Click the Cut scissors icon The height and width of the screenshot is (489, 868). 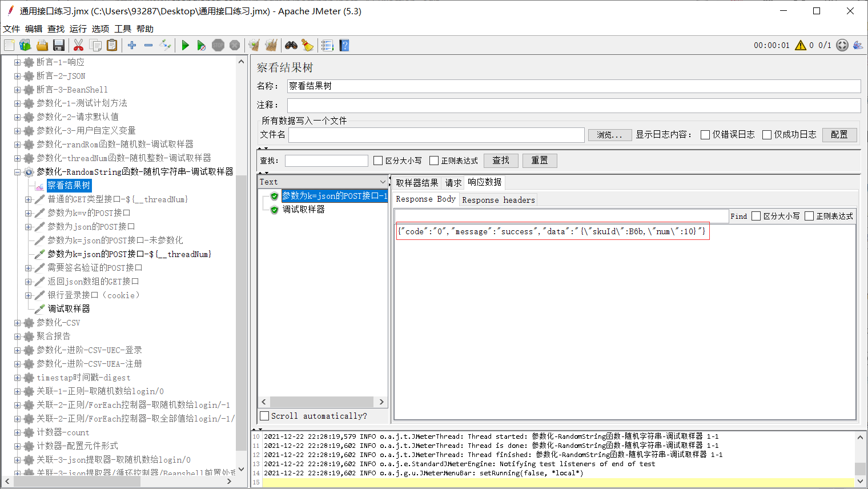pyautogui.click(x=79, y=45)
